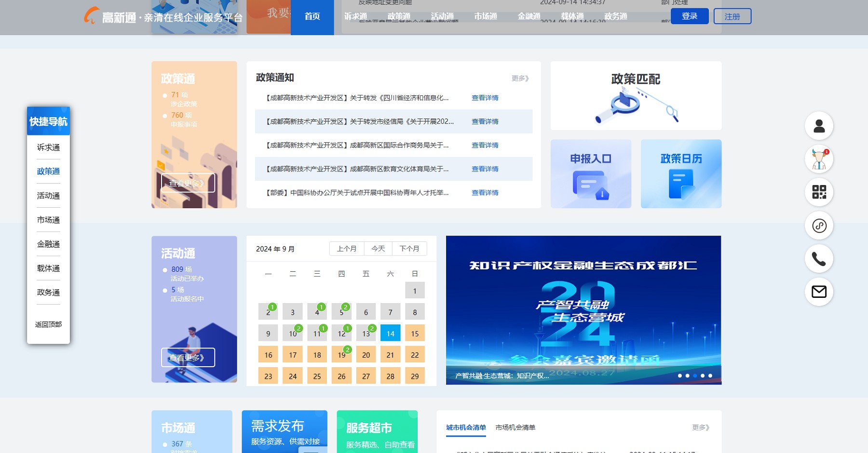Expand 查看更多 in 政策通 card
This screenshot has width=868, height=453.
(188, 183)
